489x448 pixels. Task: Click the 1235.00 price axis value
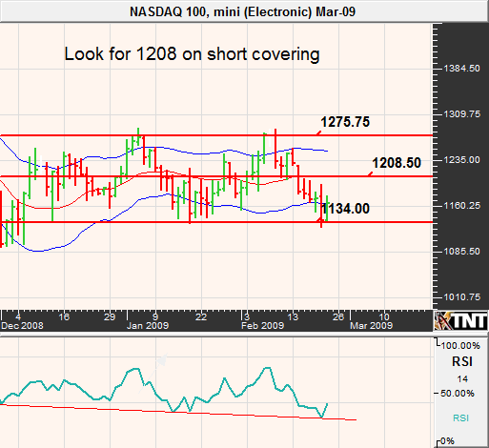click(x=461, y=159)
